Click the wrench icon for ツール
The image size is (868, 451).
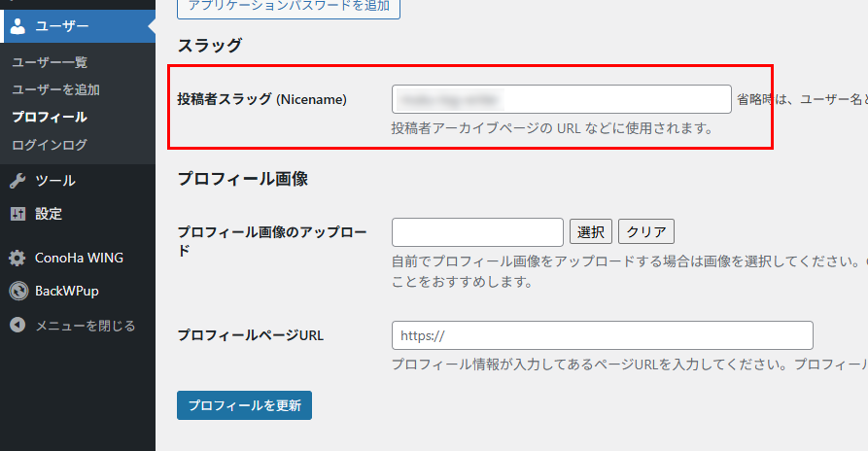coord(17,181)
